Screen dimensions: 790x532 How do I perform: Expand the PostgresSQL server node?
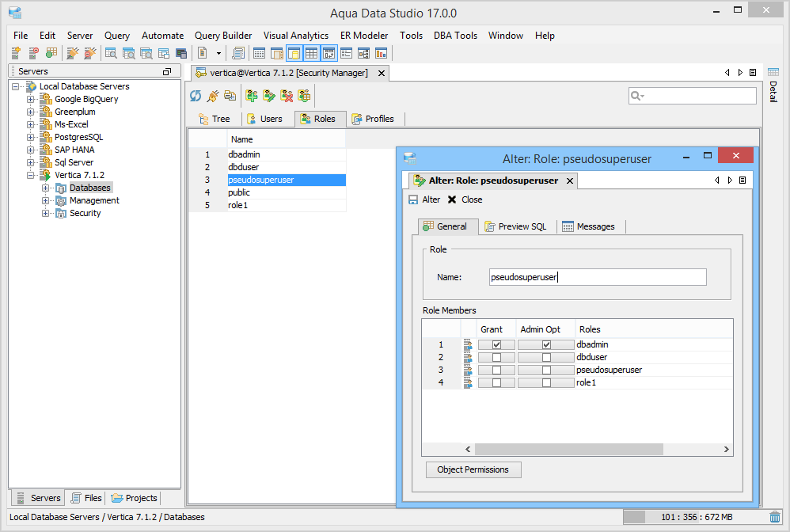(x=31, y=137)
